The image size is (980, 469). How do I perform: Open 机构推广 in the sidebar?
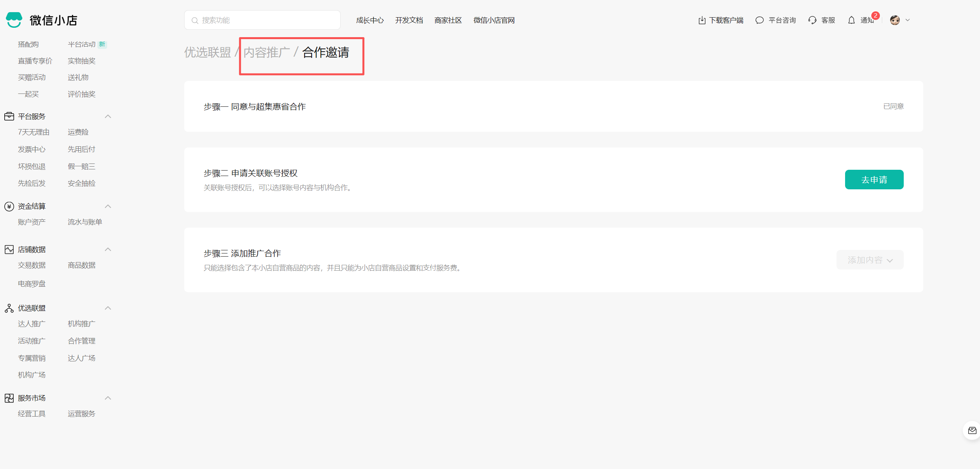[81, 324]
